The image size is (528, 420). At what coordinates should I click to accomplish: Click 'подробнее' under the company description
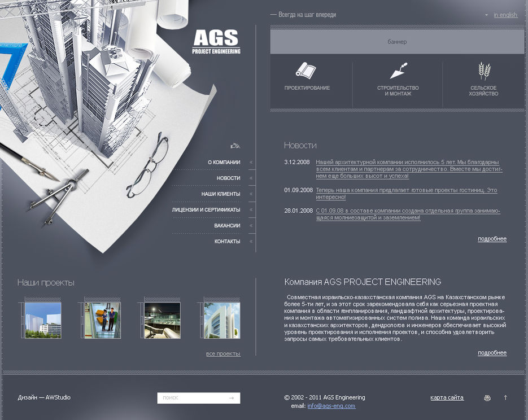tap(492, 353)
